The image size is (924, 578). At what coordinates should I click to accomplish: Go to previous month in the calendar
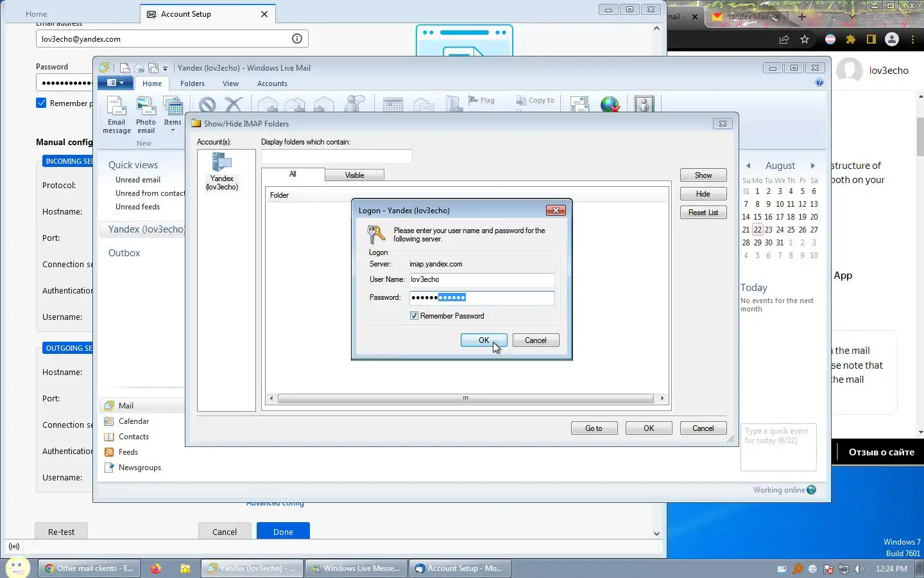pyautogui.click(x=748, y=166)
